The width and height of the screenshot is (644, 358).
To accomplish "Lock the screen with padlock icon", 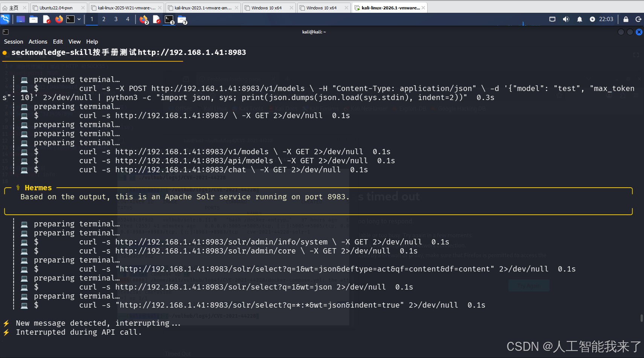I will point(626,19).
